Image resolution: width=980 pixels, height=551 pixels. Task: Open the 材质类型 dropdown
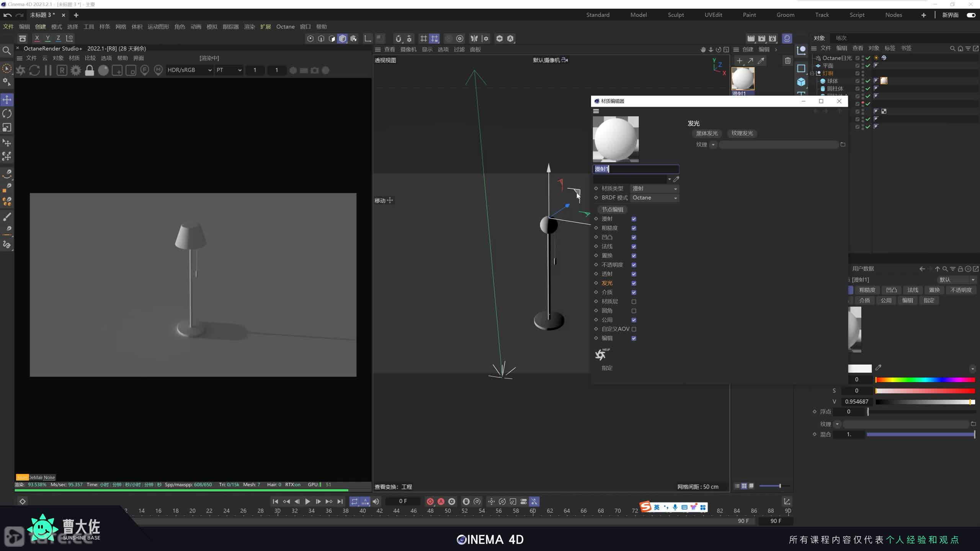coord(655,189)
